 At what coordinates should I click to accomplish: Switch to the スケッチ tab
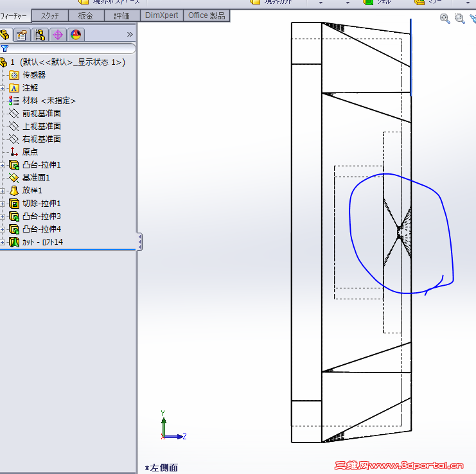point(50,16)
